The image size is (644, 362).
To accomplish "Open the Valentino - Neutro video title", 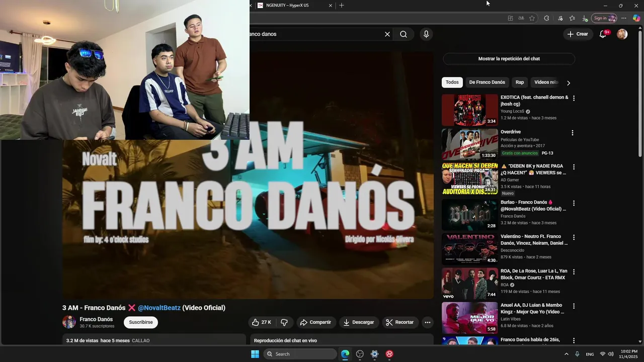I will tap(534, 240).
